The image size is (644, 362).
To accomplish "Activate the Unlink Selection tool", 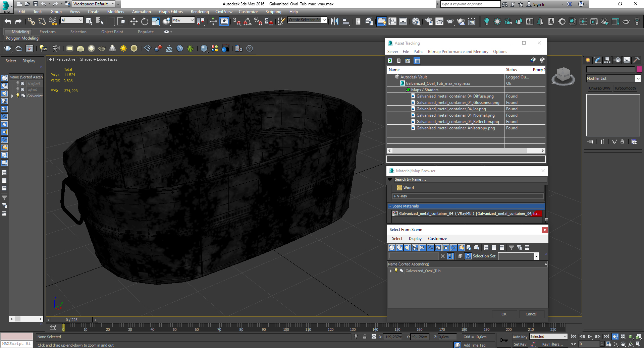I will [42, 21].
